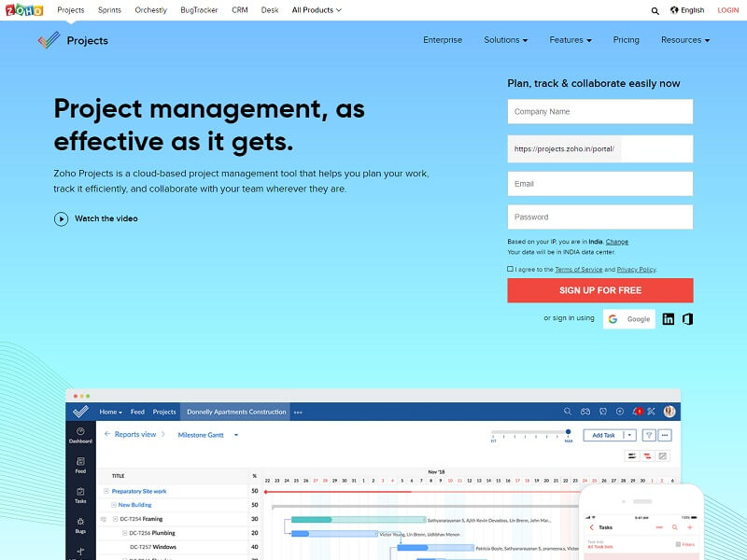The height and width of the screenshot is (560, 747).
Task: Collapse the DC-T254 Framing row
Action: 115,519
